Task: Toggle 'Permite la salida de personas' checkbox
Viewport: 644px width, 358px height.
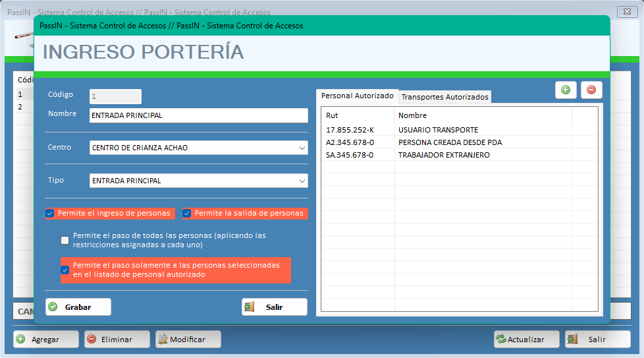Action: 187,214
